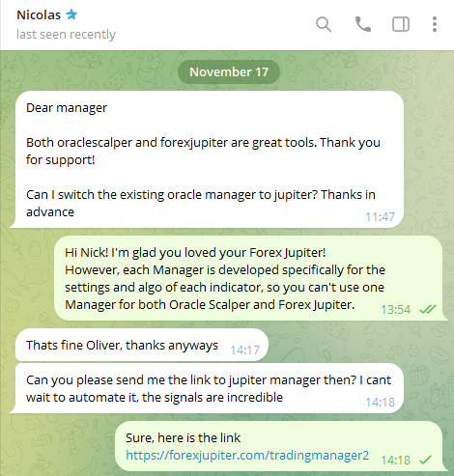Click the "Sure, here is the link" bubble

[279, 446]
